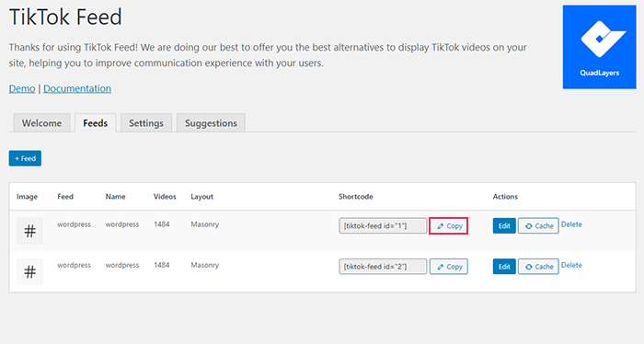
Task: Click the Name column header
Action: pos(115,197)
